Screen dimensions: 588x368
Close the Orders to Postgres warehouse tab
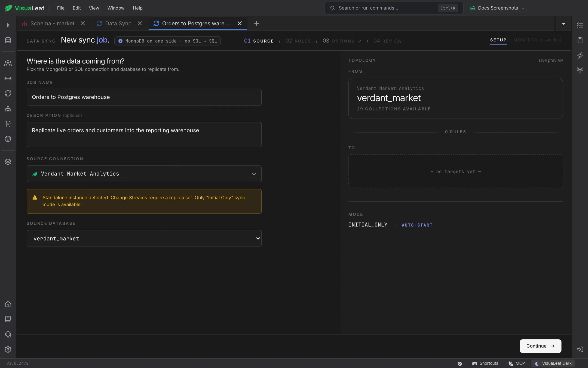(240, 23)
